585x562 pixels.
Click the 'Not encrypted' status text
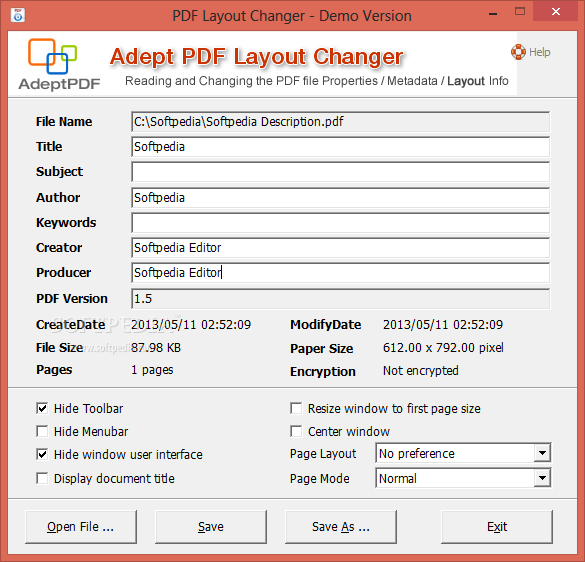pos(420,371)
